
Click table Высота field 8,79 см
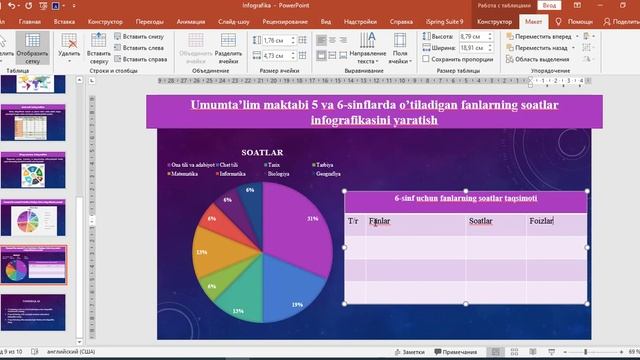coord(473,37)
